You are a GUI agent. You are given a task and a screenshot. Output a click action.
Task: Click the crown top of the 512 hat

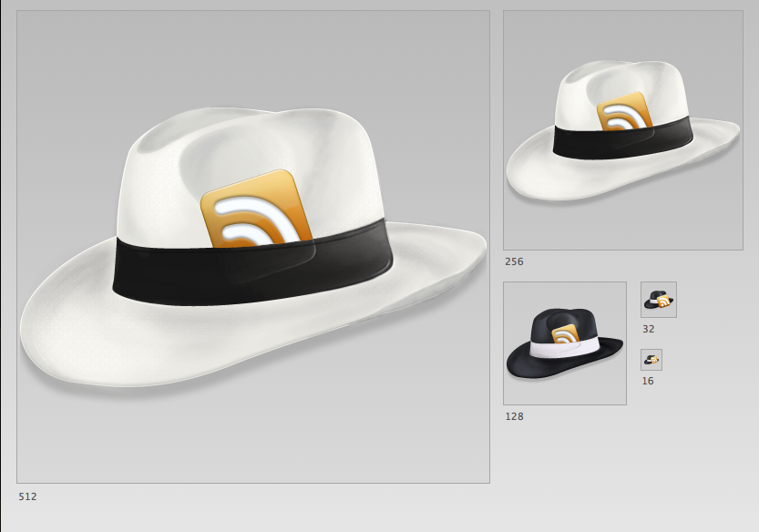(x=246, y=137)
